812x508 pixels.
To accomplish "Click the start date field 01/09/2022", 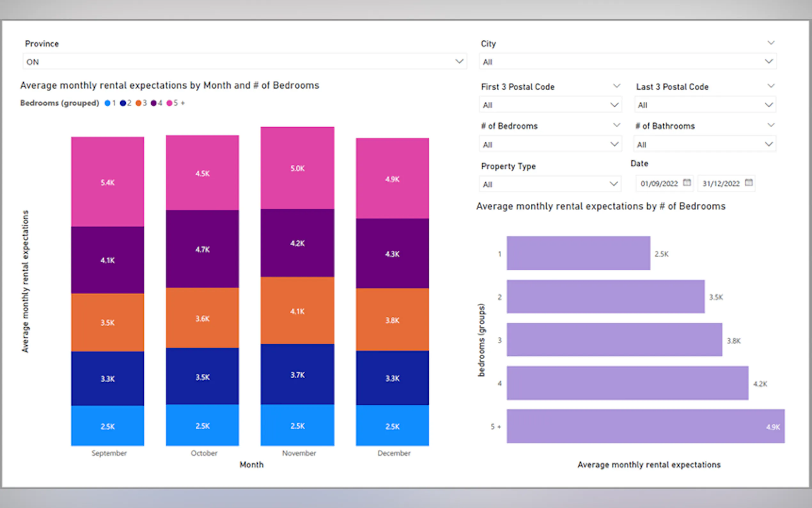I will (x=659, y=184).
